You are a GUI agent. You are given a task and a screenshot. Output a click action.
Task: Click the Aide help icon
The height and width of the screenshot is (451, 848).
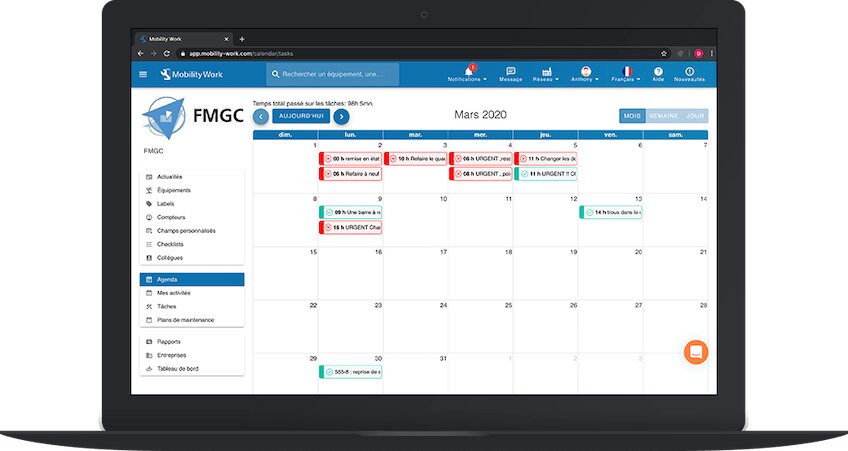tap(658, 75)
